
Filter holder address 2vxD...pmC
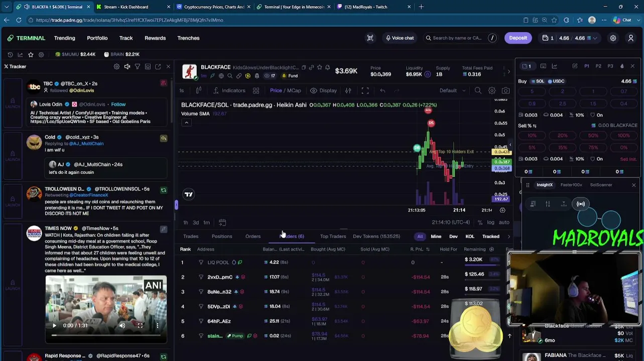(201, 277)
